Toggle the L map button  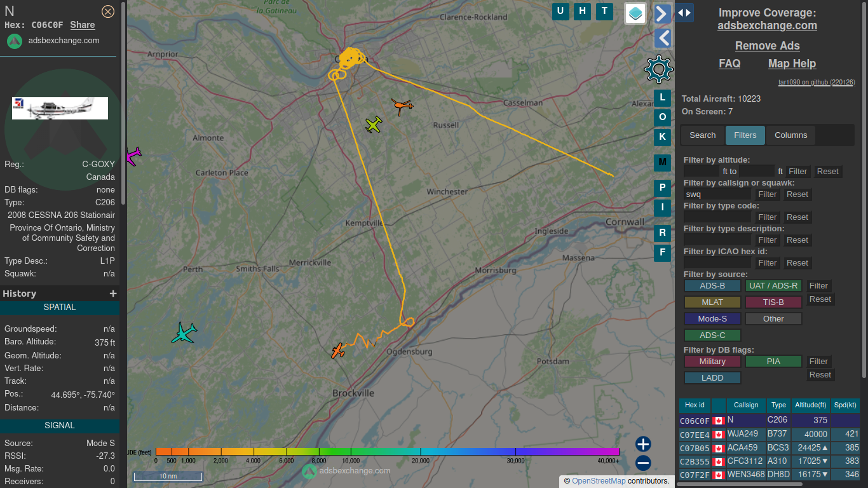pos(662,98)
